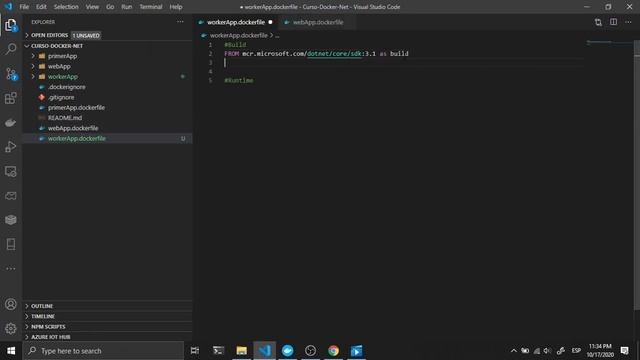This screenshot has height=360, width=640.
Task: Open the Manage gear icon
Action: point(11,329)
